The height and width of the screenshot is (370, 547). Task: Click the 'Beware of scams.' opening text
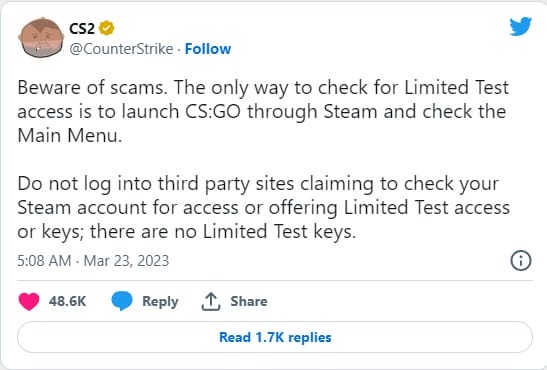(92, 87)
